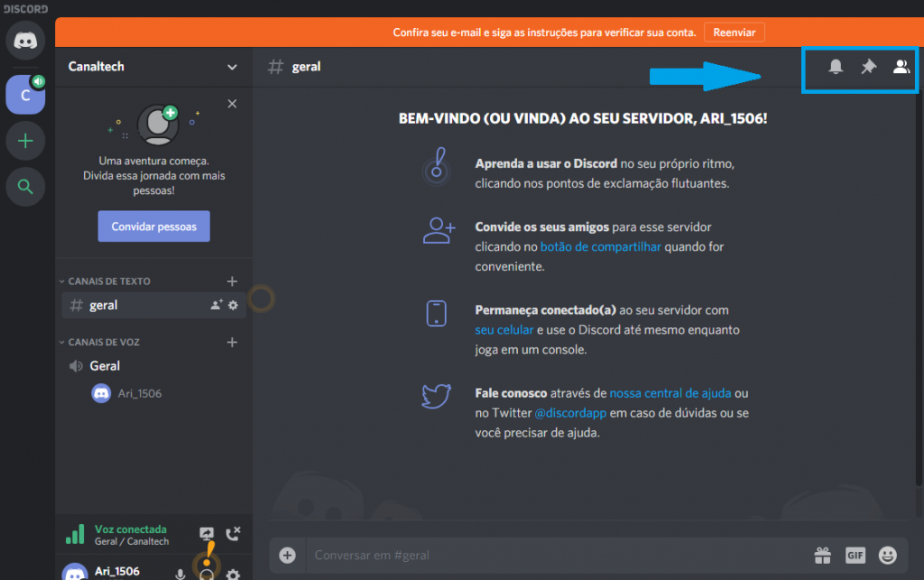Add a server with the plus icon
The width and height of the screenshot is (924, 580).
(25, 141)
